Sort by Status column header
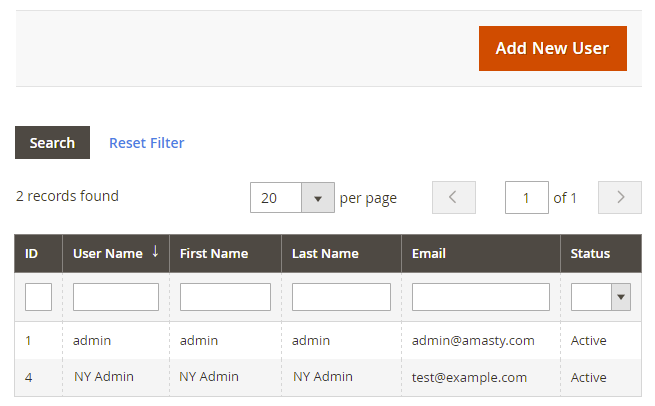The width and height of the screenshot is (655, 406). point(590,254)
